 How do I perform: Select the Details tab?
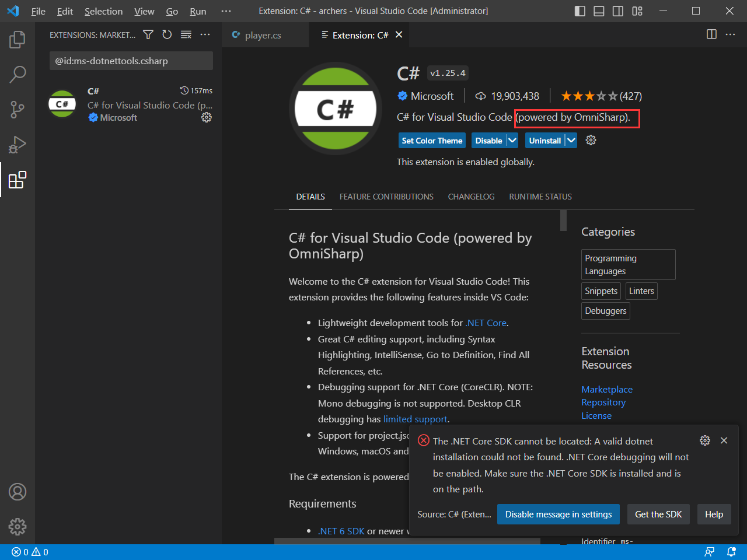coord(310,197)
